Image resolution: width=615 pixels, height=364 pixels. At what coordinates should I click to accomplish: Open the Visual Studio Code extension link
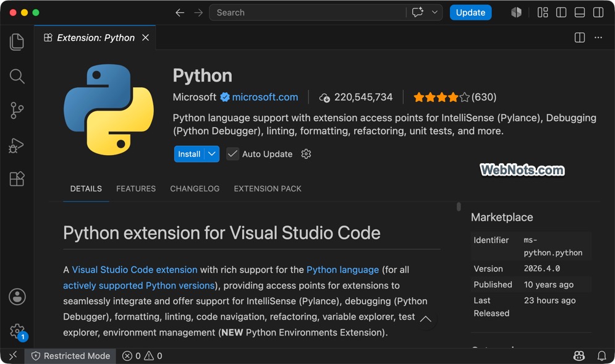(135, 270)
